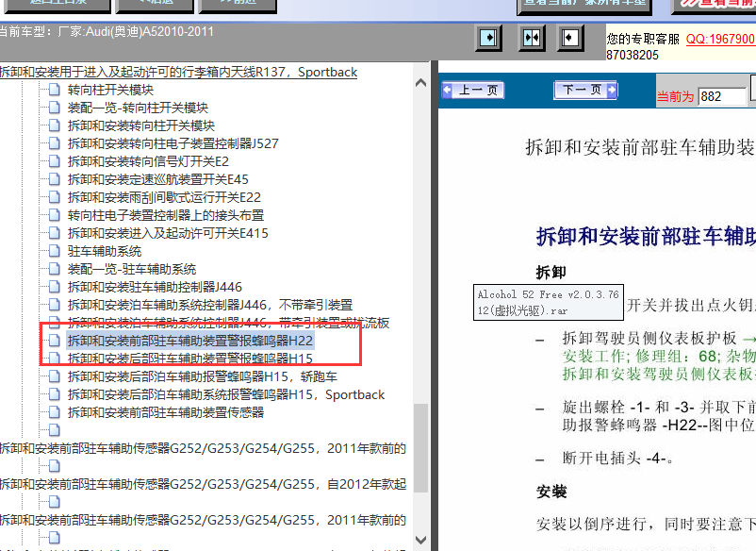756x551 pixels.
Task: Click document icon beside J527 controller entry
Action: (x=55, y=143)
